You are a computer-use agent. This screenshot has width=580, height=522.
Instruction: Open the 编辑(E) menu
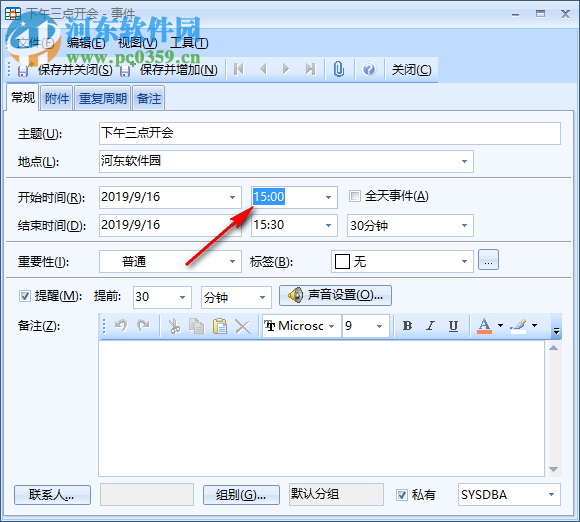click(86, 43)
